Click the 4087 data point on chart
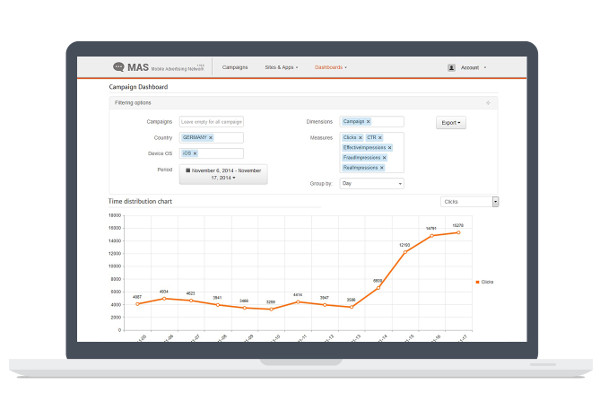Viewport: 600px width, 410px height. click(x=137, y=304)
